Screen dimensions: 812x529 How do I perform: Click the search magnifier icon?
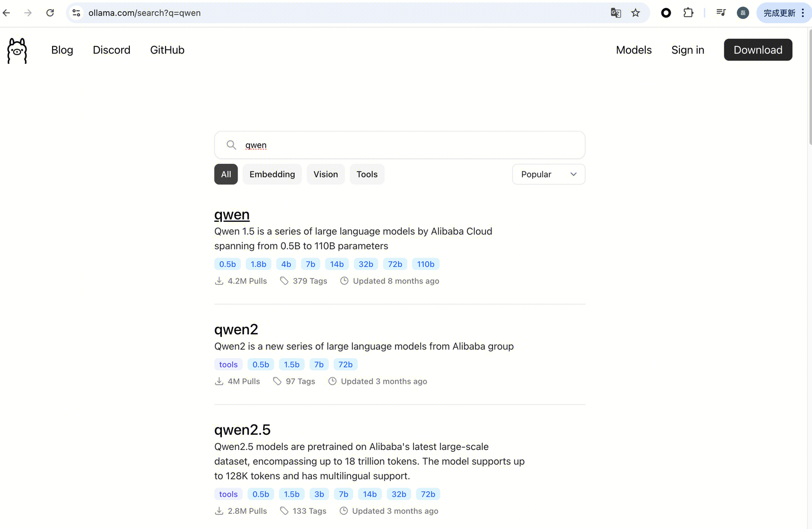231,145
